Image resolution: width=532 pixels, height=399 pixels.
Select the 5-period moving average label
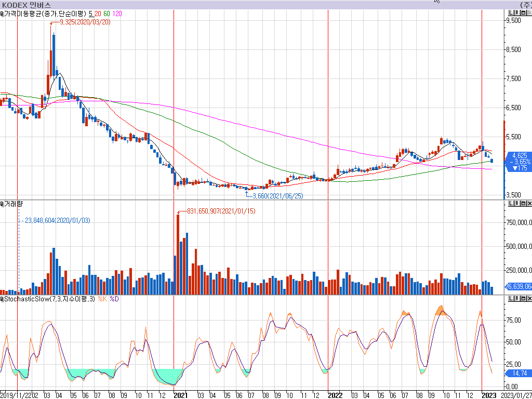tap(90, 14)
